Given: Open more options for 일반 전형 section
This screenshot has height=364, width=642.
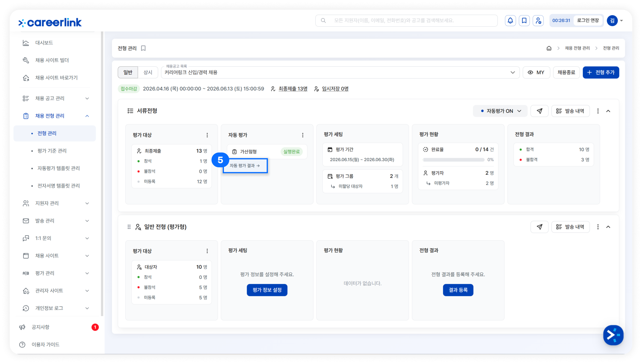Looking at the screenshot, I should tap(598, 227).
